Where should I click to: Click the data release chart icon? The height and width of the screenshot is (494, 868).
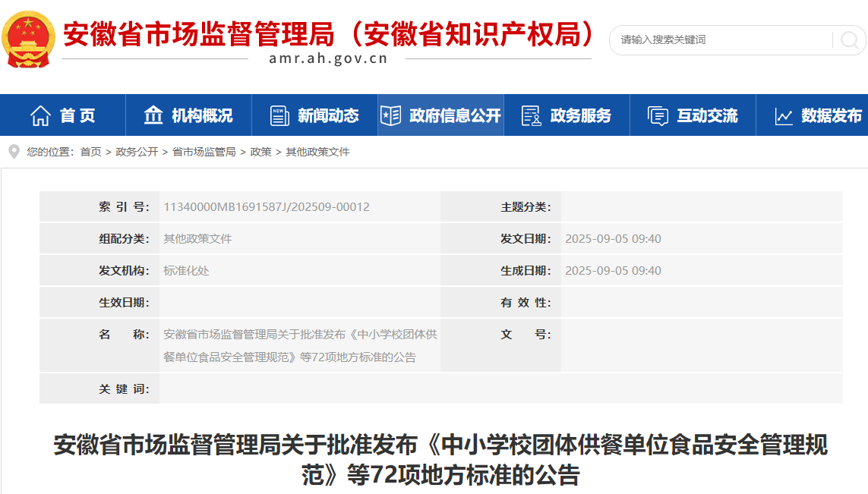[783, 116]
